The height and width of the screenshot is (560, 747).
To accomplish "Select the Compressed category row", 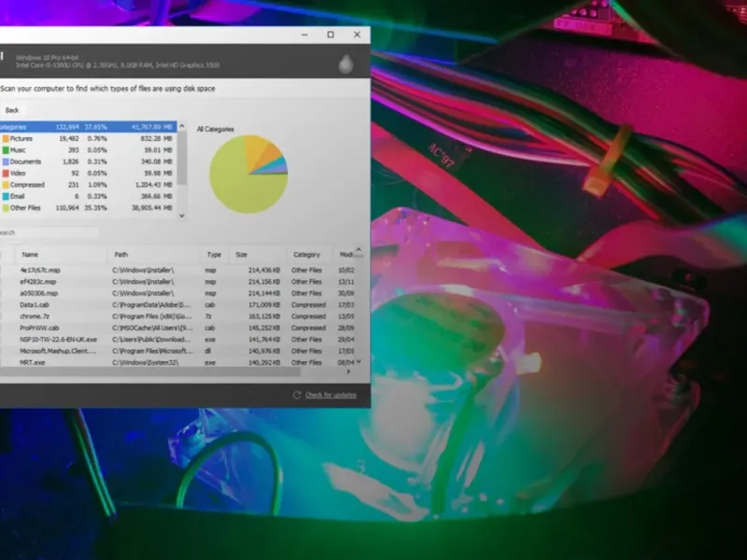I will point(88,185).
